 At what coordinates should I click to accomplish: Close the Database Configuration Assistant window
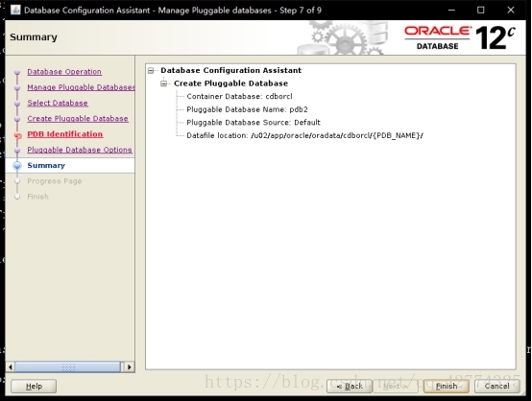point(511,11)
